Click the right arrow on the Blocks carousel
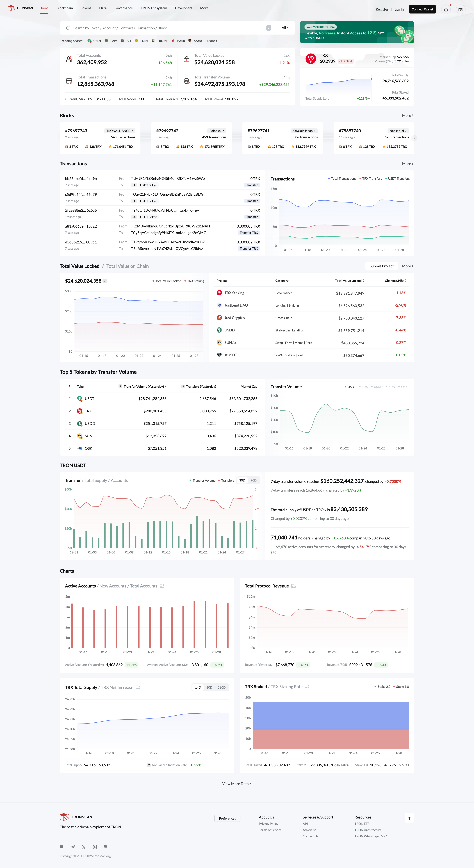Screen dimensions: 474x868 (x=414, y=138)
